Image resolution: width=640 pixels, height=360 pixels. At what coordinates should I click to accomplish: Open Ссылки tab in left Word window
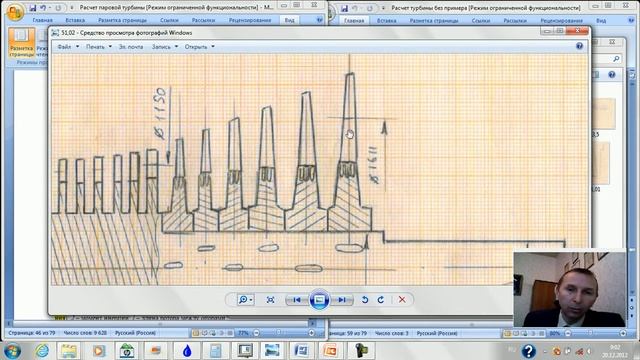[169, 20]
